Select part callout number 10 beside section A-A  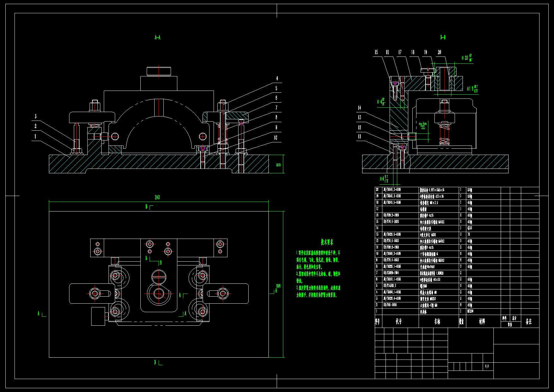coord(275,138)
